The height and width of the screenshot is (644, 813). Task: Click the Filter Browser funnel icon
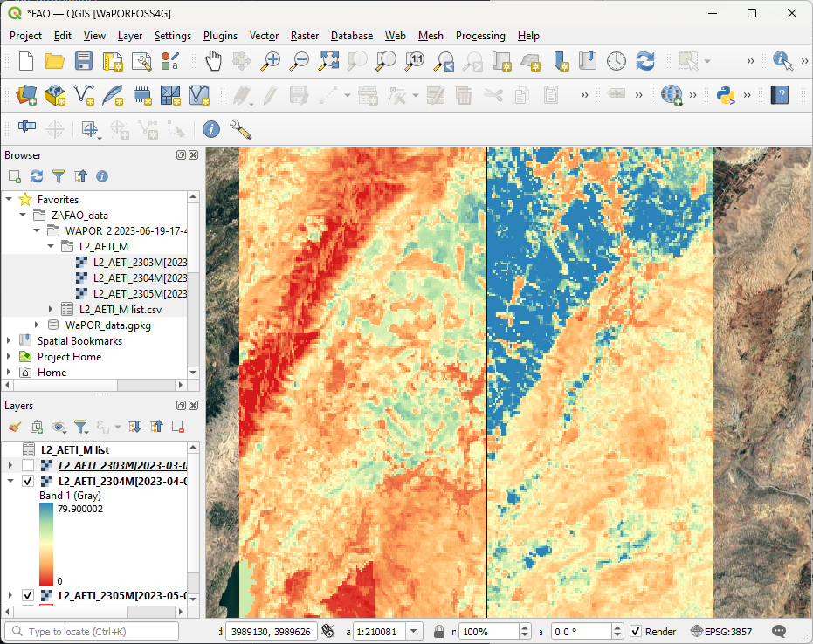(x=59, y=176)
